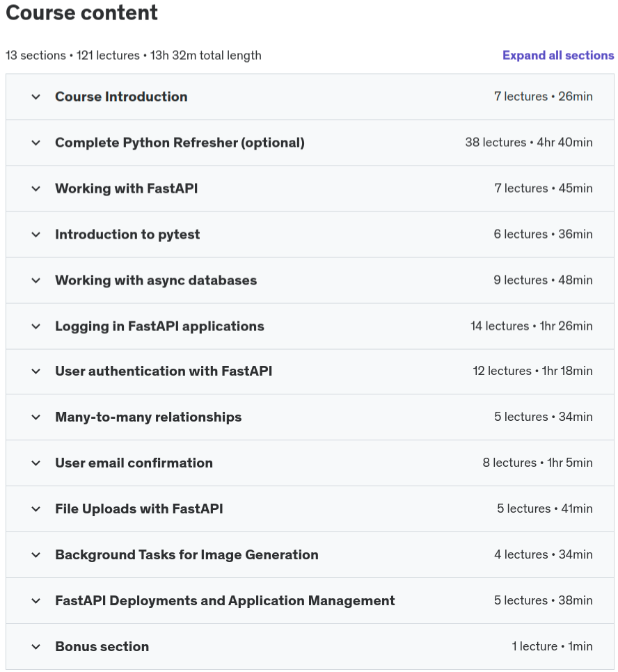Click the 5 lectures • 38min label
The width and height of the screenshot is (618, 672).
click(544, 600)
